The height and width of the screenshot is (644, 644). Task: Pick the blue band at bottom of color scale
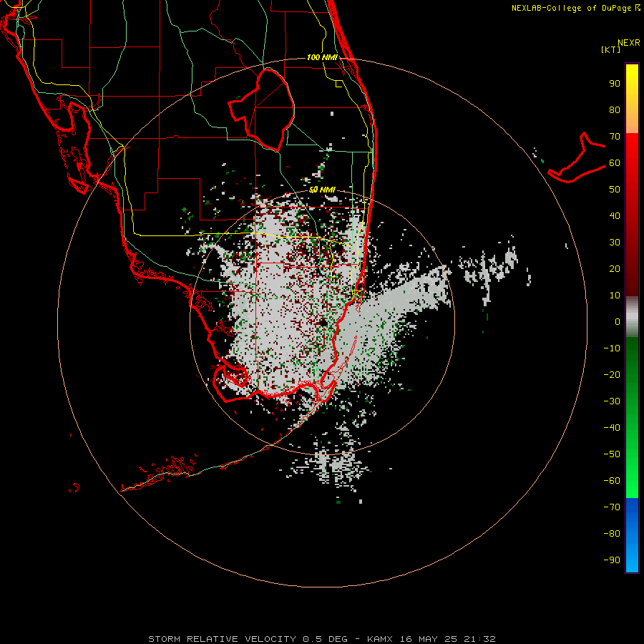click(632, 535)
